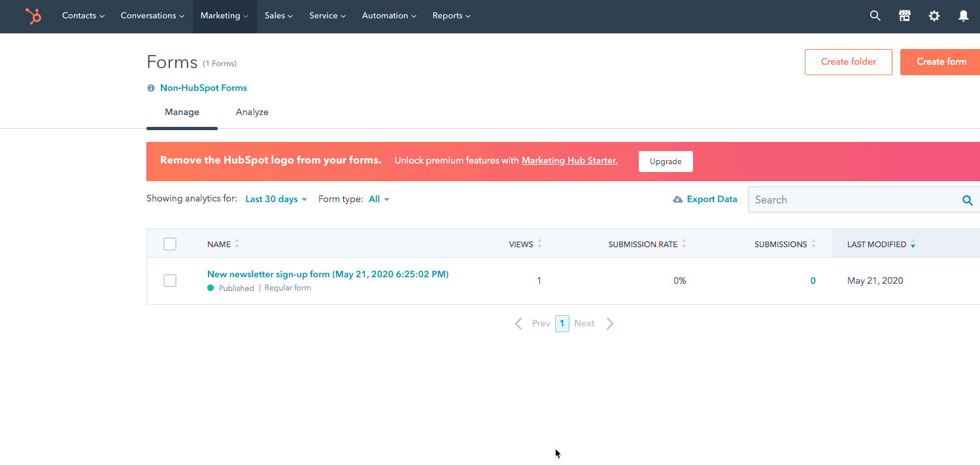Open the Reports dropdown menu
This screenshot has width=980, height=465.
(x=451, y=16)
